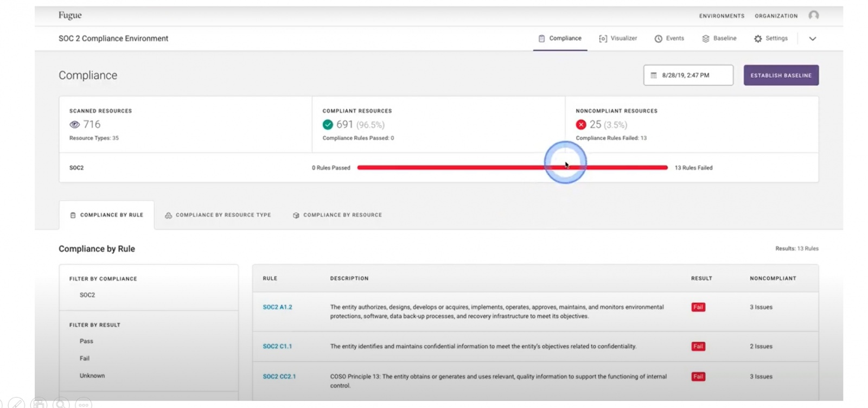Click the Visualizer icon in the nav
This screenshot has height=408, width=868.
coord(603,39)
